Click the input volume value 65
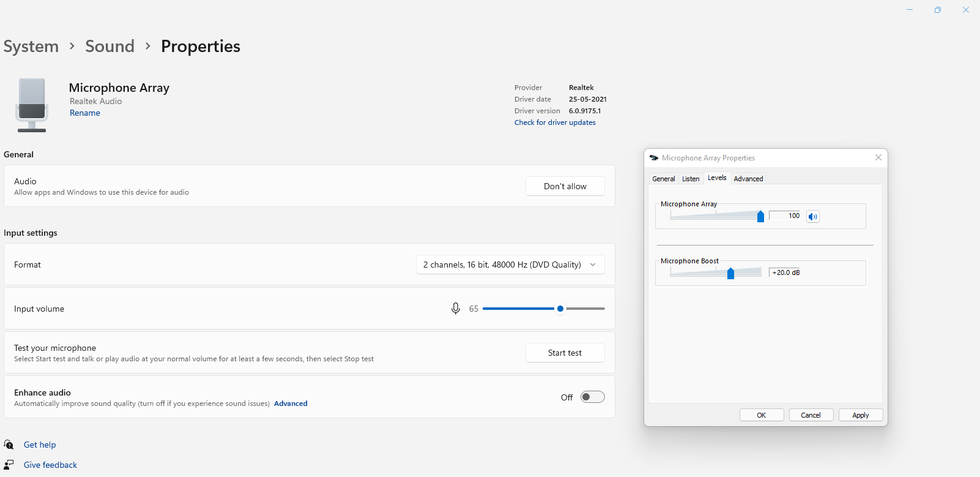 pyautogui.click(x=473, y=309)
